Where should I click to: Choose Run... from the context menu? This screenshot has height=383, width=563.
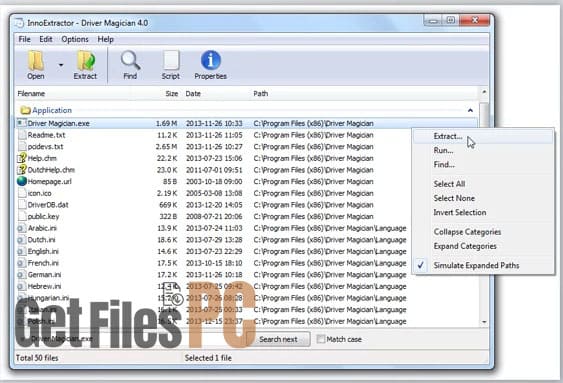pos(483,150)
